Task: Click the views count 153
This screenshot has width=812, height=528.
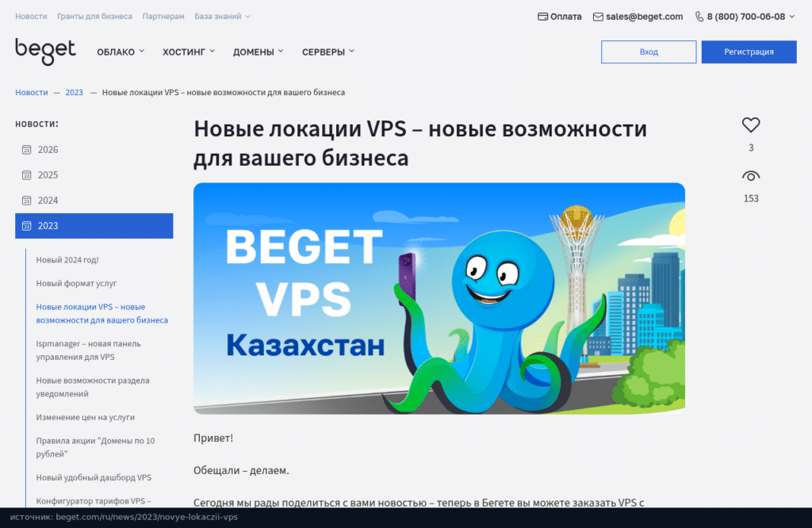Action: click(x=751, y=199)
